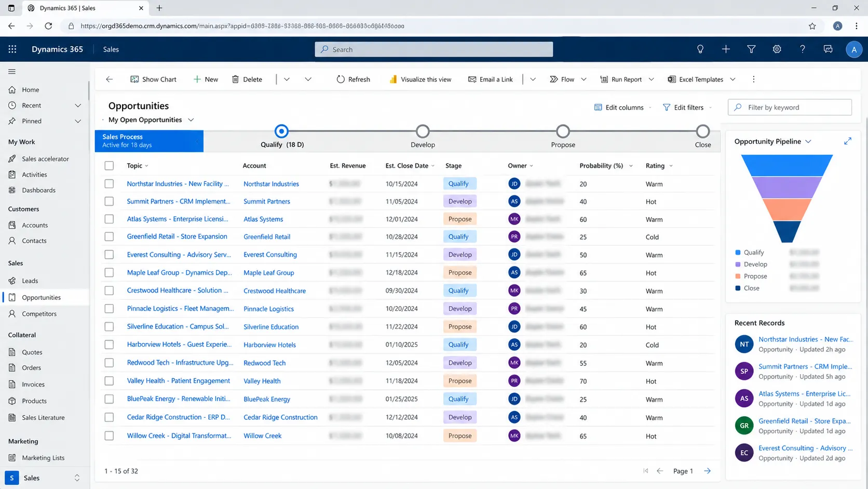The width and height of the screenshot is (868, 489).
Task: Go back using the command bar arrow
Action: [x=109, y=80]
